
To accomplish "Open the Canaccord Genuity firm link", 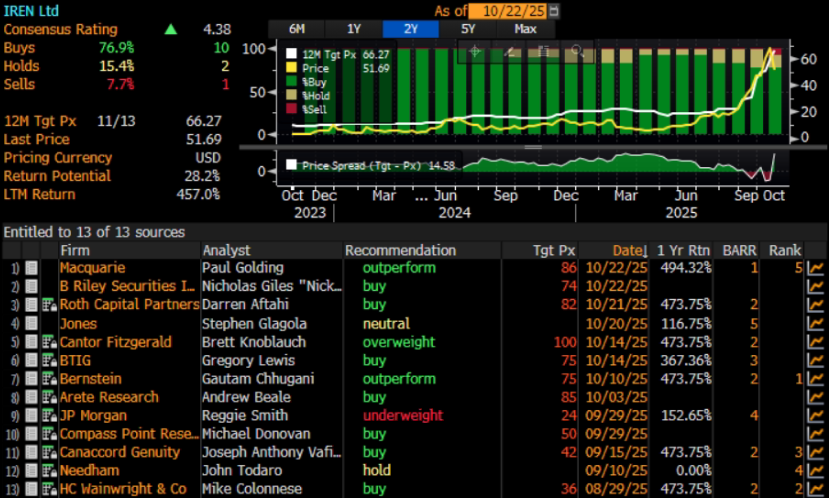I will click(x=120, y=452).
